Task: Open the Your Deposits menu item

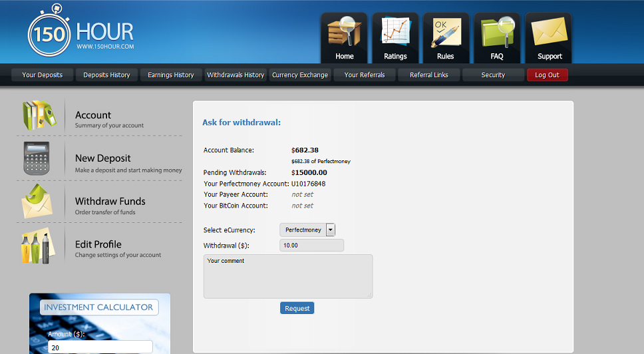Action: [x=43, y=75]
